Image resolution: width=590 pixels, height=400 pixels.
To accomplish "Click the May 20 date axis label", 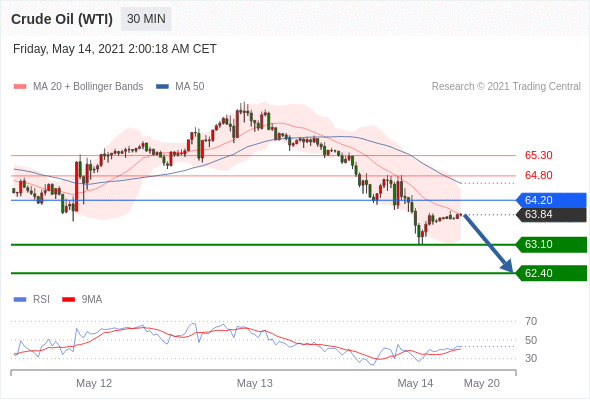I will [x=482, y=383].
